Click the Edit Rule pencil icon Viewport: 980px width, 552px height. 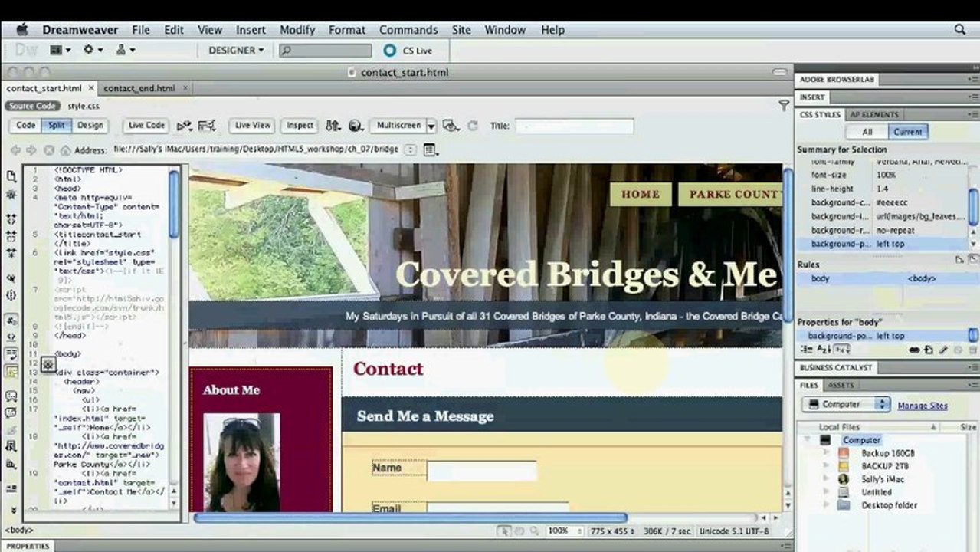(x=943, y=350)
